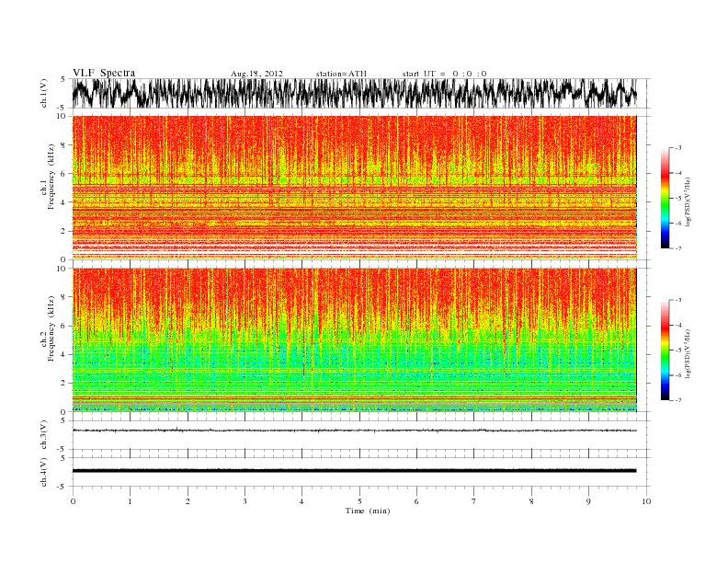The height and width of the screenshot is (563, 728).
Task: Click the "VLF Spectra" plot title
Action: 104,73
